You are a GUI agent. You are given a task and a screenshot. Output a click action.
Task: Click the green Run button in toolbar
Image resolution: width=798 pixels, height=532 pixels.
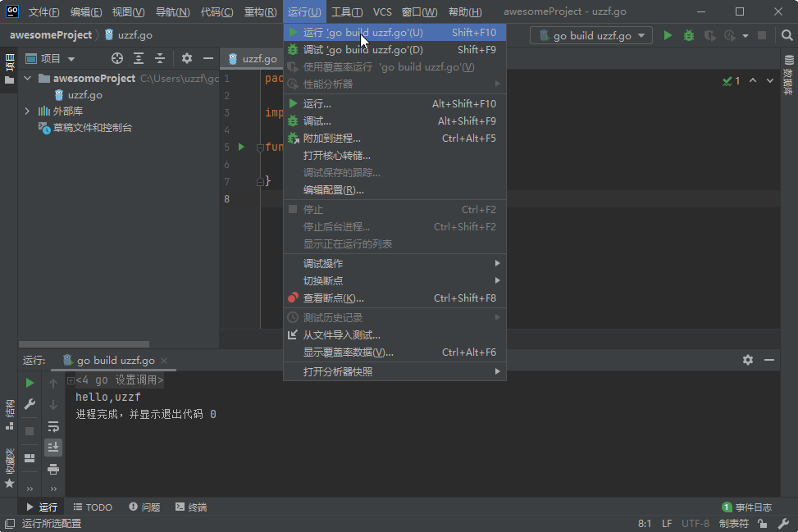tap(668, 35)
